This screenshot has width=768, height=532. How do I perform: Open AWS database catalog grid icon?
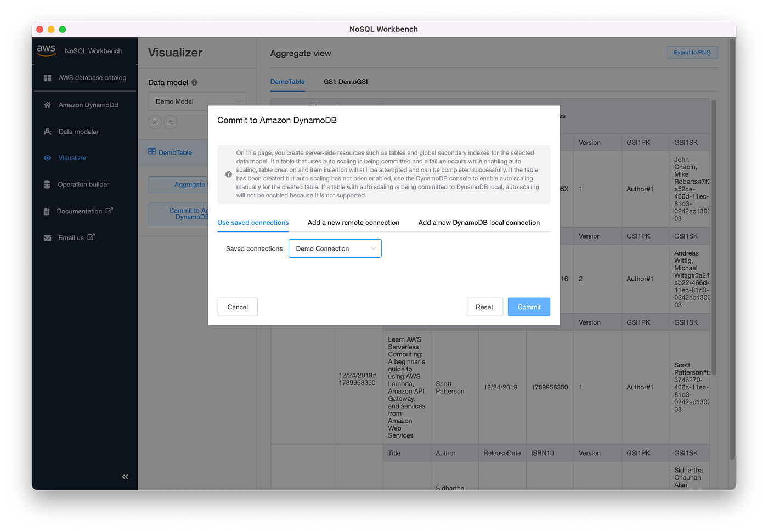tap(47, 78)
